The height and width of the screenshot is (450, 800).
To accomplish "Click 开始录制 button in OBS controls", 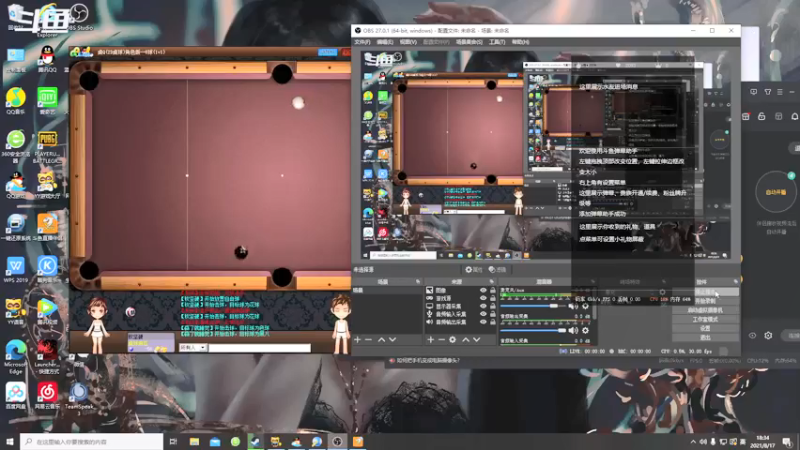I will pos(705,301).
